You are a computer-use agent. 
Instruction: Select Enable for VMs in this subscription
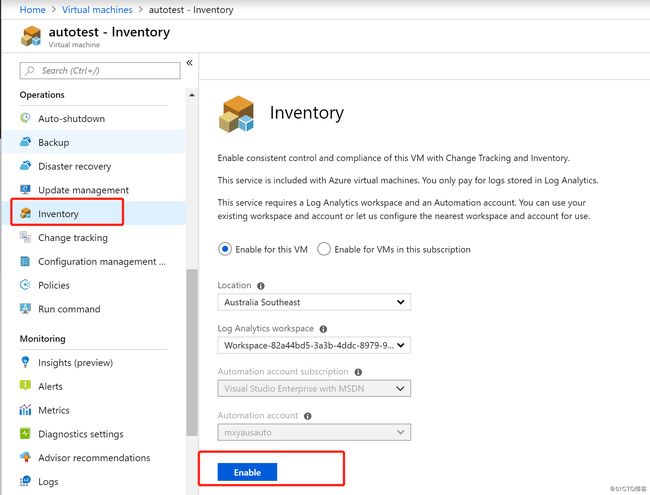tap(324, 249)
